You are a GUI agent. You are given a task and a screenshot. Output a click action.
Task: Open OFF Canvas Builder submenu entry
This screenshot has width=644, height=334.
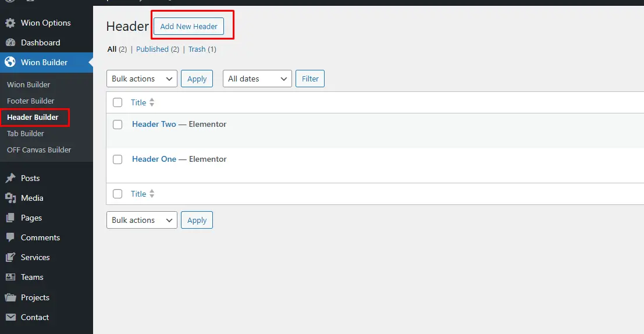click(x=38, y=150)
